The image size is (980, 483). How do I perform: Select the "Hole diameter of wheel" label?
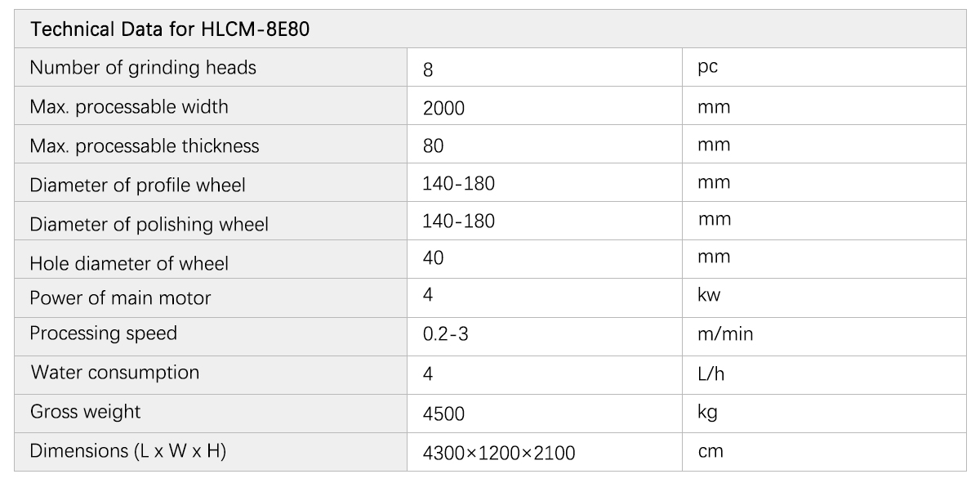[x=129, y=263]
